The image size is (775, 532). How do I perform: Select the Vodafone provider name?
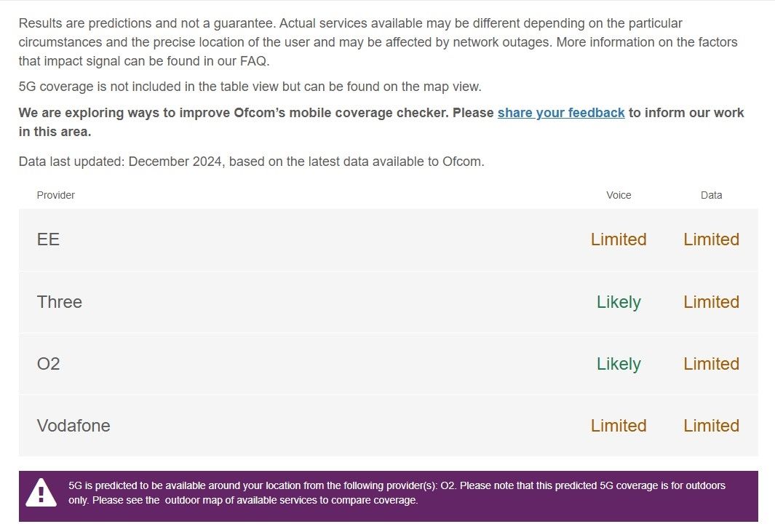73,425
